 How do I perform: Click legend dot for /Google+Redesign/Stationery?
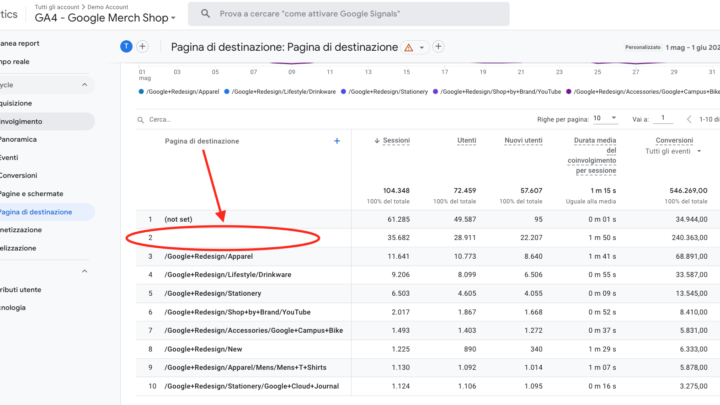point(343,91)
